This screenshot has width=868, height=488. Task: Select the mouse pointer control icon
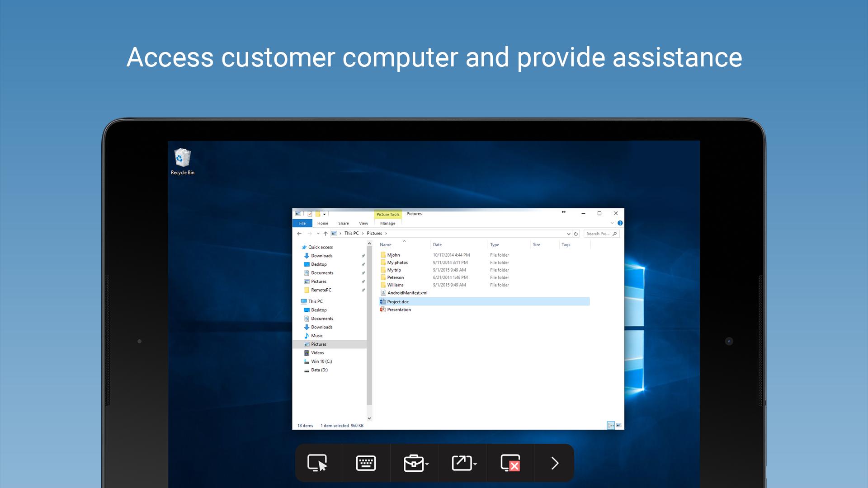click(x=317, y=463)
